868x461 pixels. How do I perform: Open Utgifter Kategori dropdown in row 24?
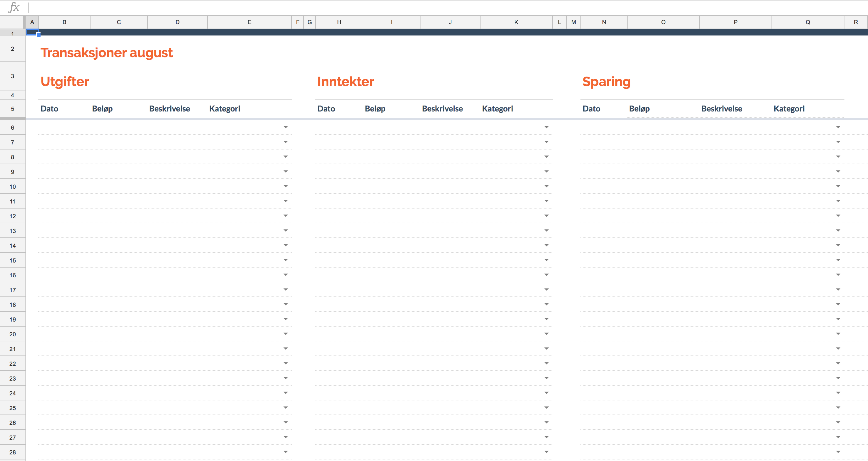pyautogui.click(x=285, y=393)
